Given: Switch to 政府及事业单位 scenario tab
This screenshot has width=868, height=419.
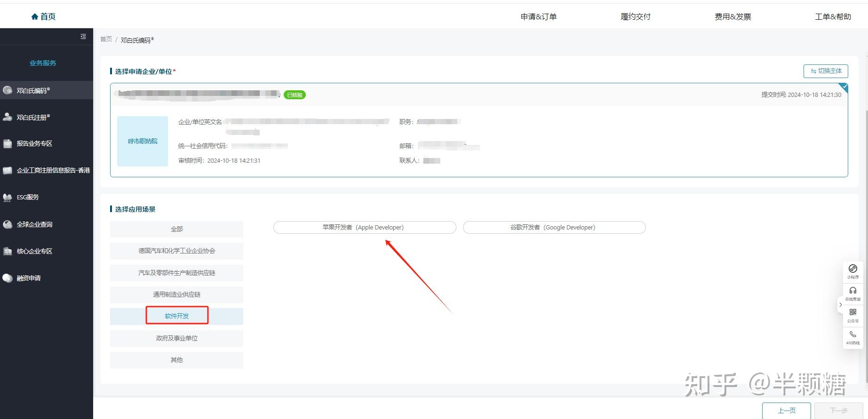Looking at the screenshot, I should click(176, 338).
